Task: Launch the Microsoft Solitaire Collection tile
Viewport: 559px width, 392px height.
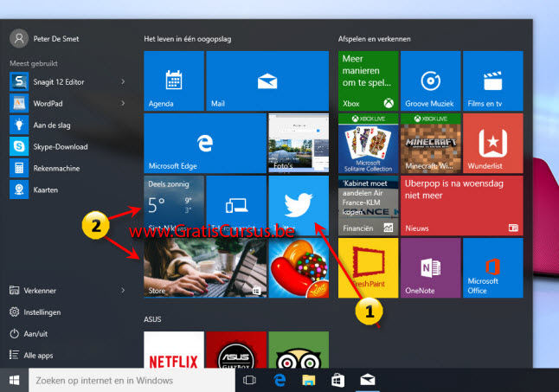Action: coord(369,144)
